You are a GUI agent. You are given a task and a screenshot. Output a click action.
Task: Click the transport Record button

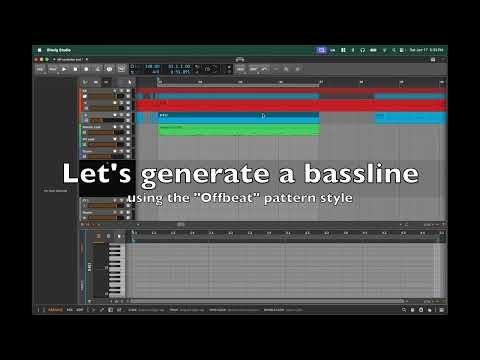(x=86, y=69)
